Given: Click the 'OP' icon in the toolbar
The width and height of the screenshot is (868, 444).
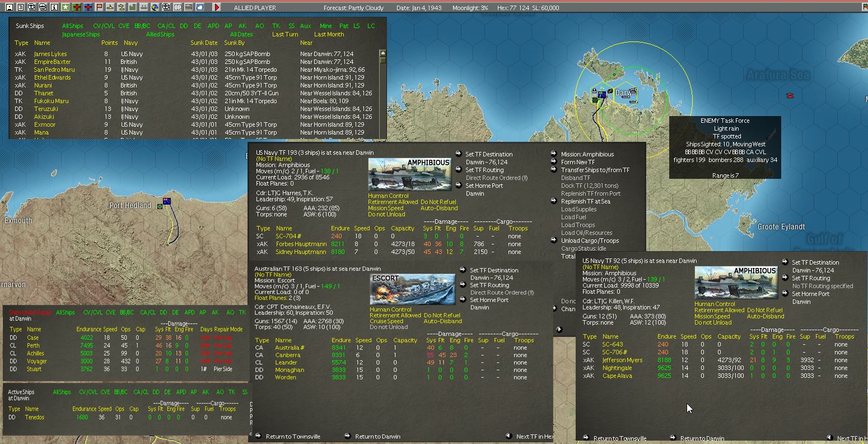Looking at the screenshot, I should pos(178,7).
